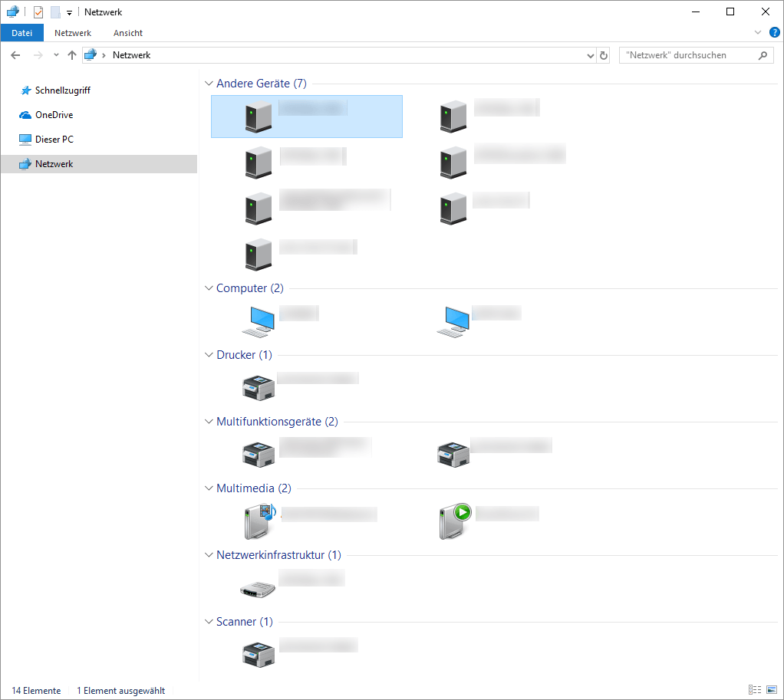Click the printer icon under Drucker
The image size is (784, 700).
click(258, 387)
